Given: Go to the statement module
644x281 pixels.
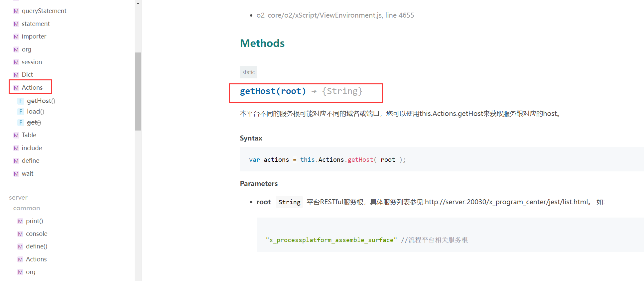Looking at the screenshot, I should click(36, 24).
